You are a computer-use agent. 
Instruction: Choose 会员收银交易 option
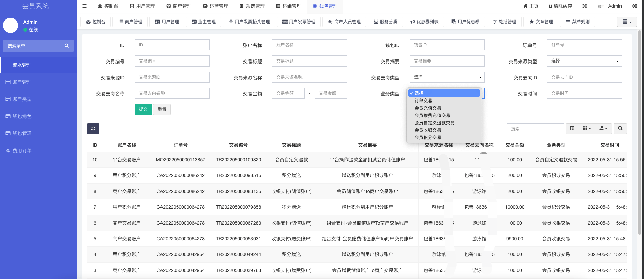(444, 130)
